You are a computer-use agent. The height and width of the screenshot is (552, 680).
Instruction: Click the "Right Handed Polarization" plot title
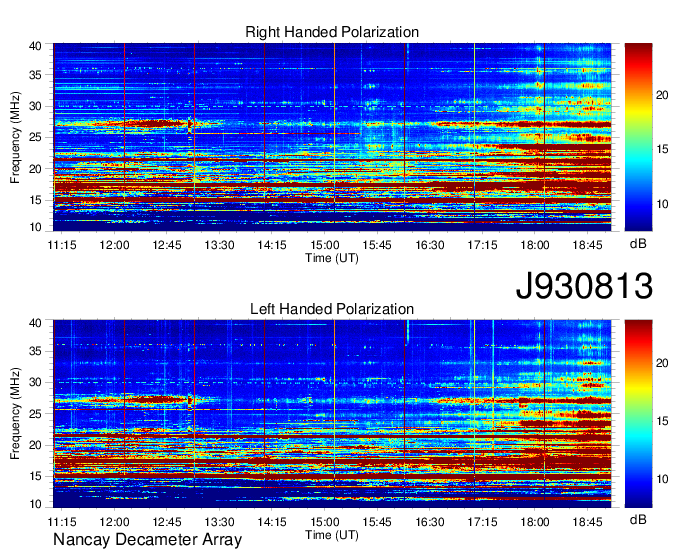(332, 32)
